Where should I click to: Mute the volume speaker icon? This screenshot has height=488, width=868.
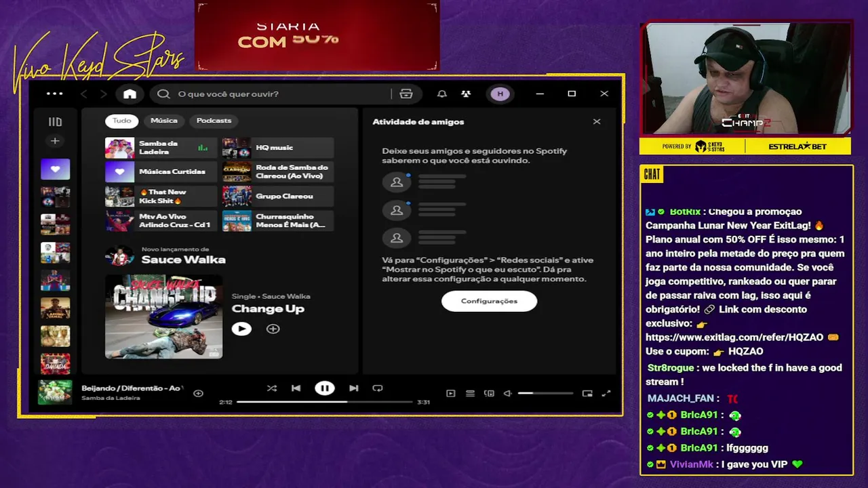click(507, 393)
